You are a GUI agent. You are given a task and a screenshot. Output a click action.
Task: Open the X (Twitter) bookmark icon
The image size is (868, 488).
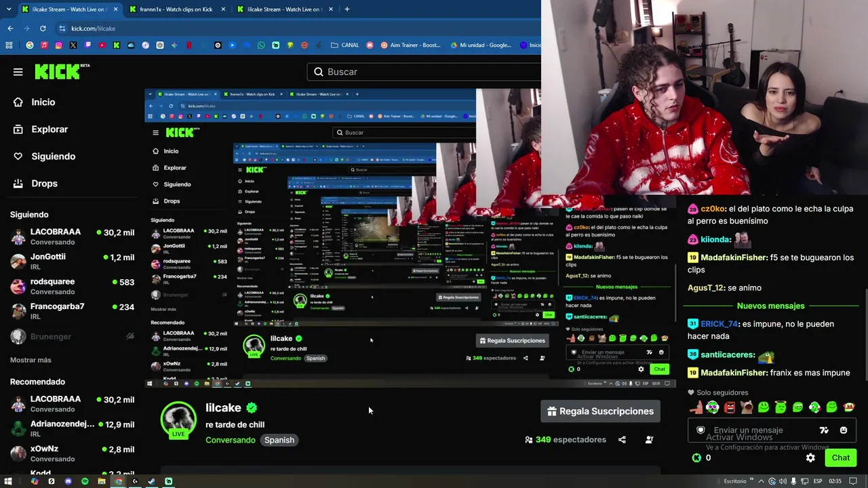pyautogui.click(x=73, y=45)
